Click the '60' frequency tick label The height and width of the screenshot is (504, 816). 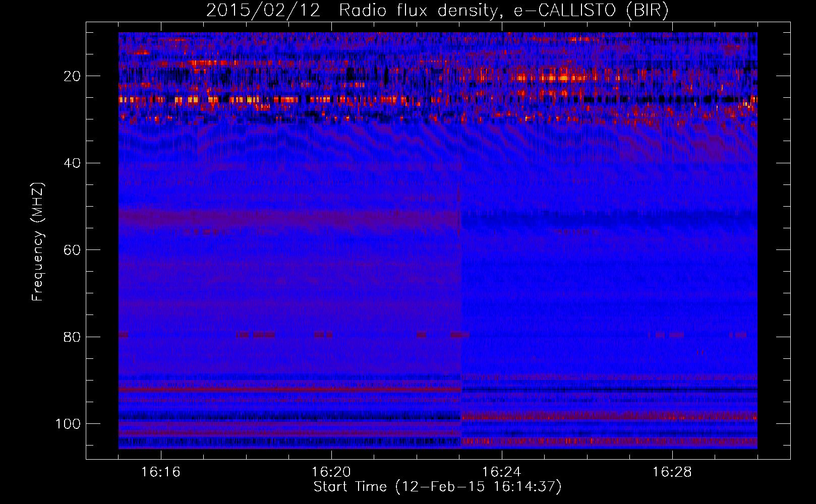click(72, 250)
